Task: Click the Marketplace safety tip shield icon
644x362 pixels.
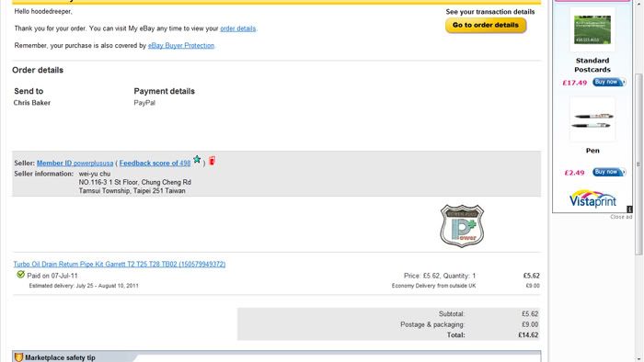Action: tap(19, 357)
